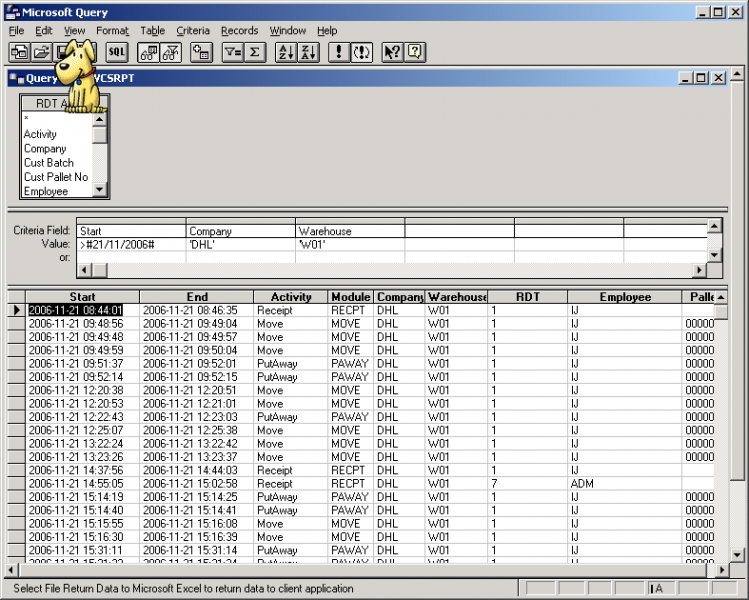Open the Criteria menu
749x600 pixels.
193,31
